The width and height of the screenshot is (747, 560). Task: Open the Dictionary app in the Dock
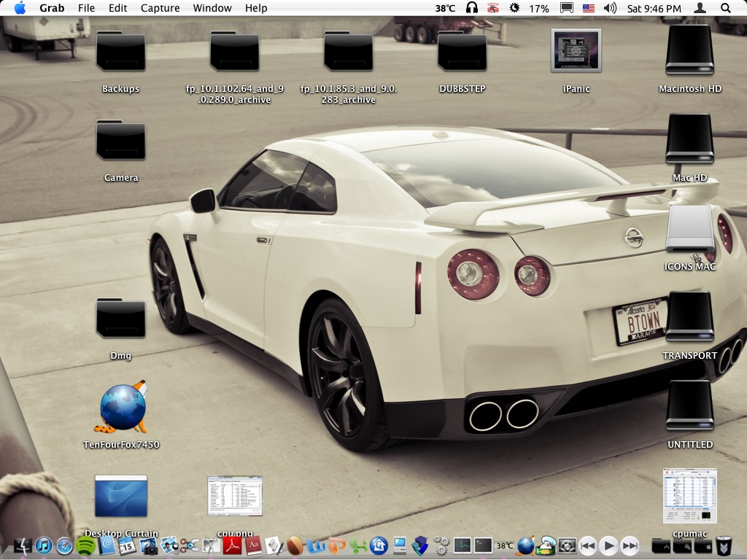pyautogui.click(x=253, y=545)
